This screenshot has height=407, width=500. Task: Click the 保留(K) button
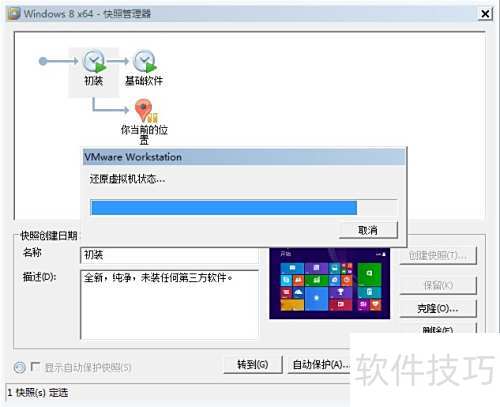click(x=438, y=285)
